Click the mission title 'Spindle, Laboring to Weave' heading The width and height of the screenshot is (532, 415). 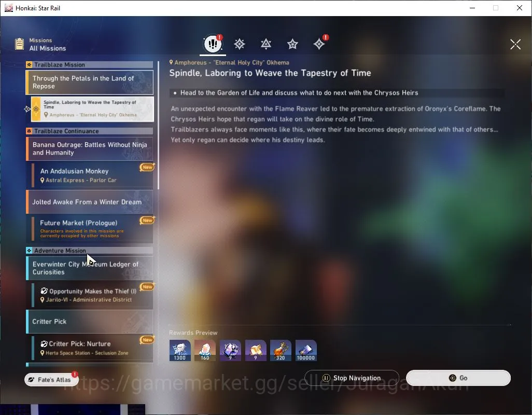(x=270, y=73)
